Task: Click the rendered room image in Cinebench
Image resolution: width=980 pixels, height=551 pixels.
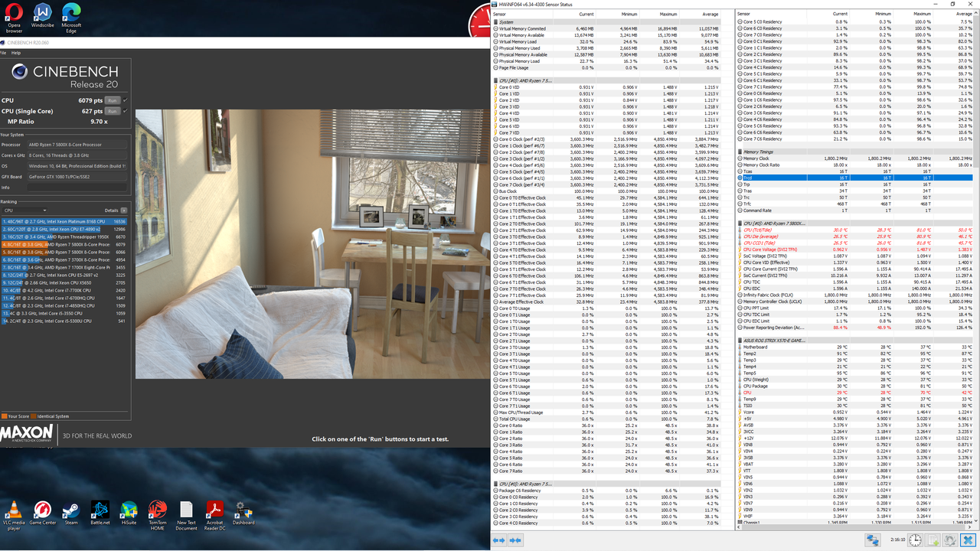Action: click(x=312, y=243)
